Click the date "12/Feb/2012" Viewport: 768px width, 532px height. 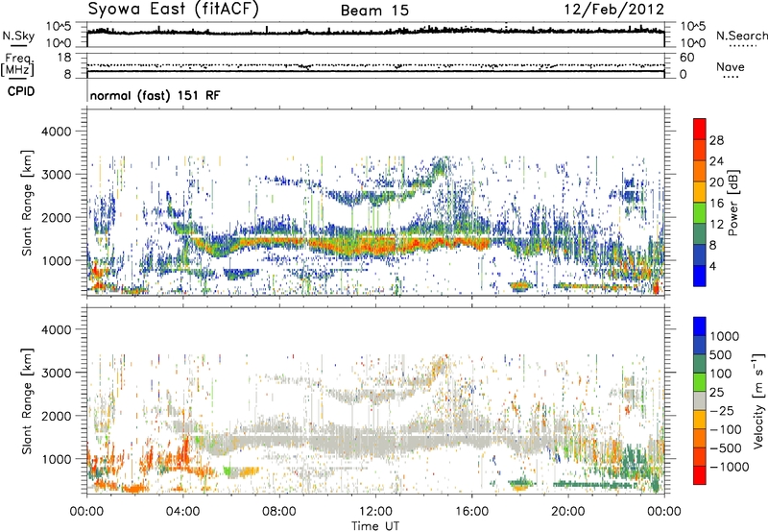614,9
